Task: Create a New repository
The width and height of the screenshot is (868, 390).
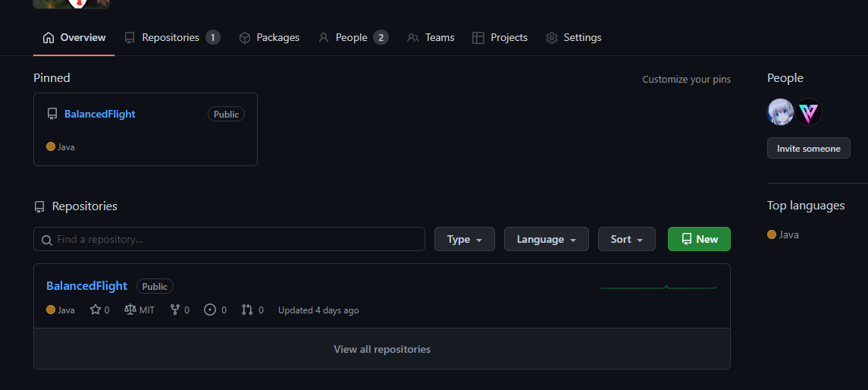Action: [x=699, y=239]
